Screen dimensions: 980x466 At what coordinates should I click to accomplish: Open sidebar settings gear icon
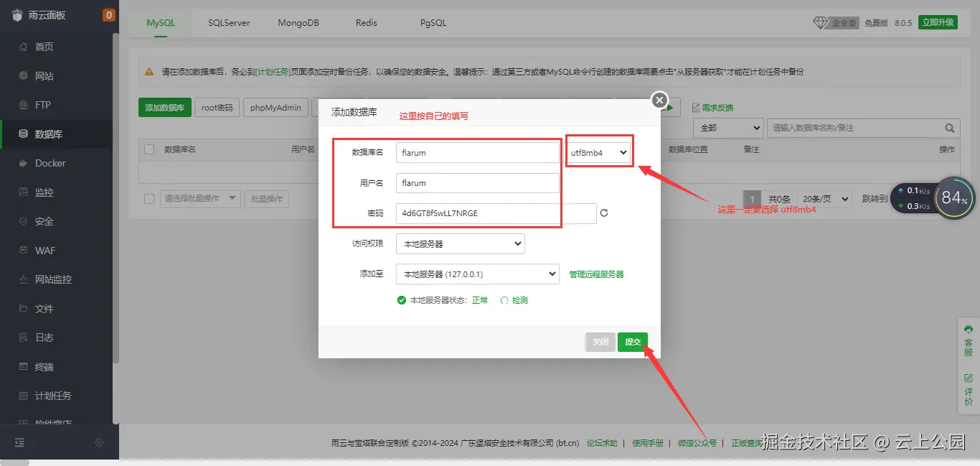[99, 442]
